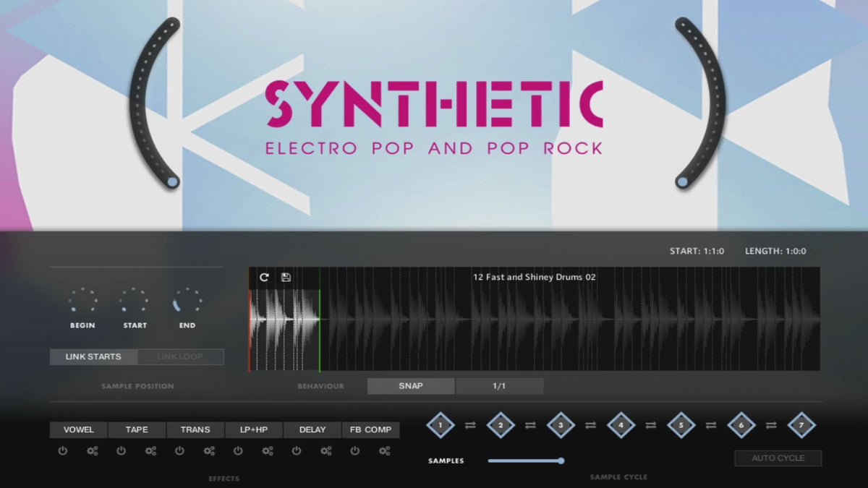Click the END knob in sample position
Viewport: 868px width, 488px height.
click(187, 301)
